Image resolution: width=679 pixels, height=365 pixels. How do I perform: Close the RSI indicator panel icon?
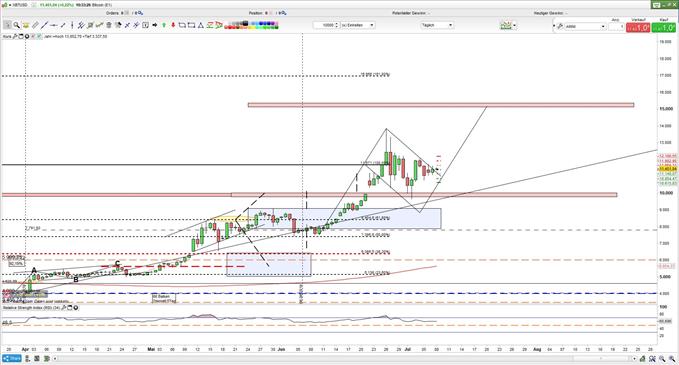tap(76, 307)
